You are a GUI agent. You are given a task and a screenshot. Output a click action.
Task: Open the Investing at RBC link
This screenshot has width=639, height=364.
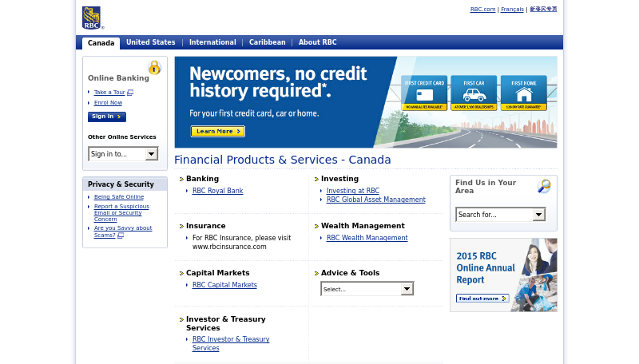[353, 191]
